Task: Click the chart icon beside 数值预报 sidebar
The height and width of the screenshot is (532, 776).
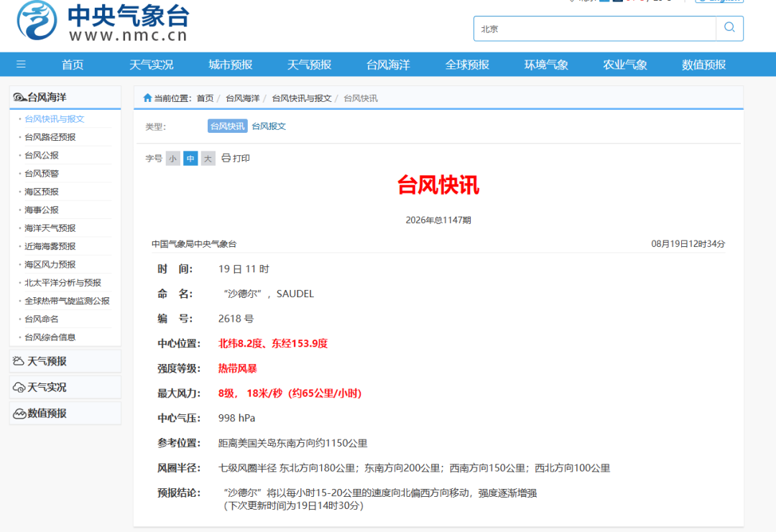Action: tap(19, 414)
